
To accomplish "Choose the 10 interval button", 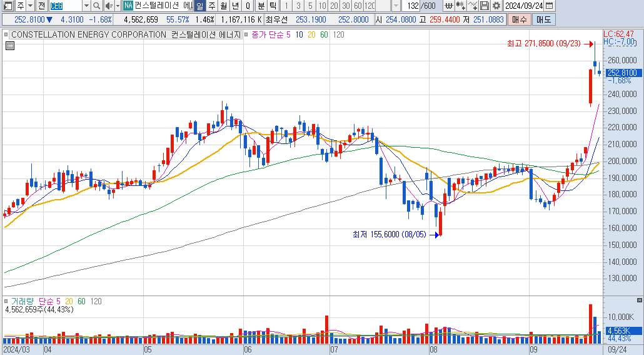I will (x=322, y=6).
